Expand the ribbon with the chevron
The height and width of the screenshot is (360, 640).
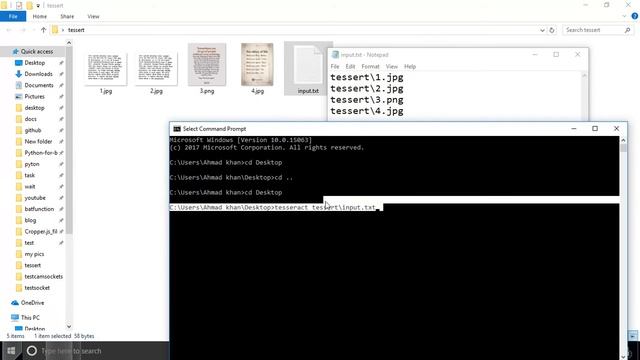pos(624,16)
